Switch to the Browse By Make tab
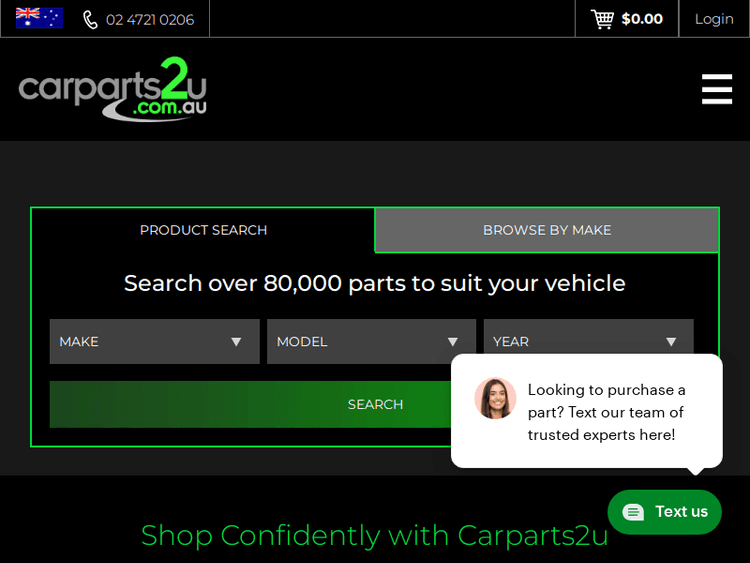Image resolution: width=750 pixels, height=563 pixels. (547, 230)
